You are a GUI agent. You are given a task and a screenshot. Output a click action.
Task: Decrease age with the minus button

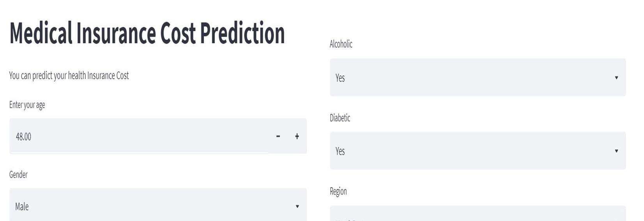pos(278,136)
